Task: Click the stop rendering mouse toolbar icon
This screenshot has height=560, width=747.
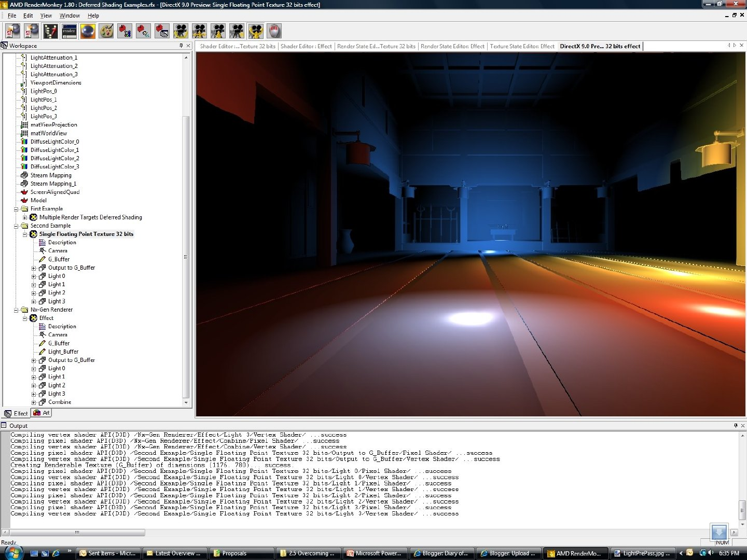Action: tap(273, 31)
